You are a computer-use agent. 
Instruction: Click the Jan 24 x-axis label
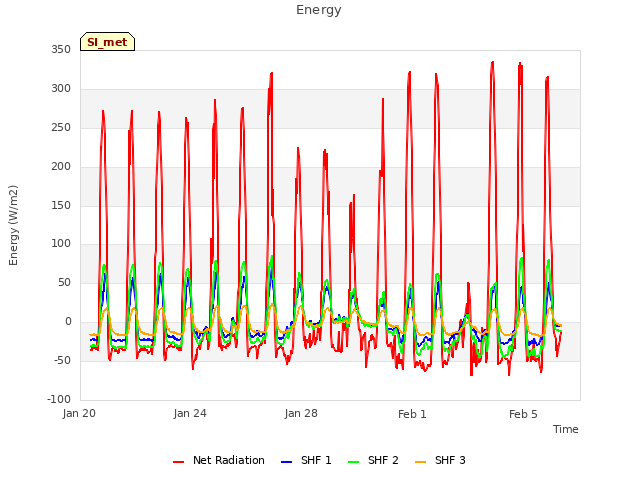point(190,413)
